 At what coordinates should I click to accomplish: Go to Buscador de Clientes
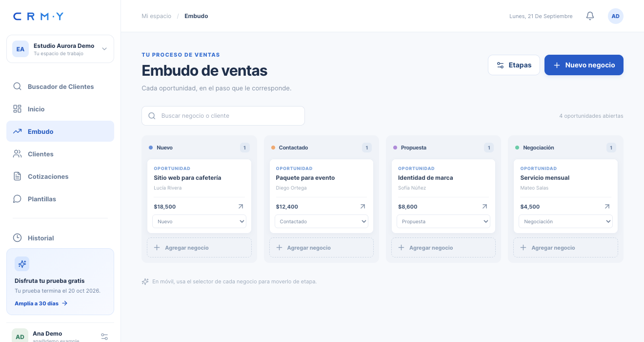point(60,86)
